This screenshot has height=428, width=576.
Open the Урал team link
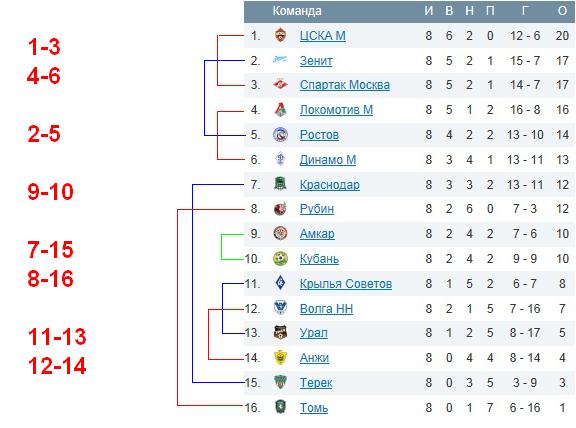[x=314, y=333]
